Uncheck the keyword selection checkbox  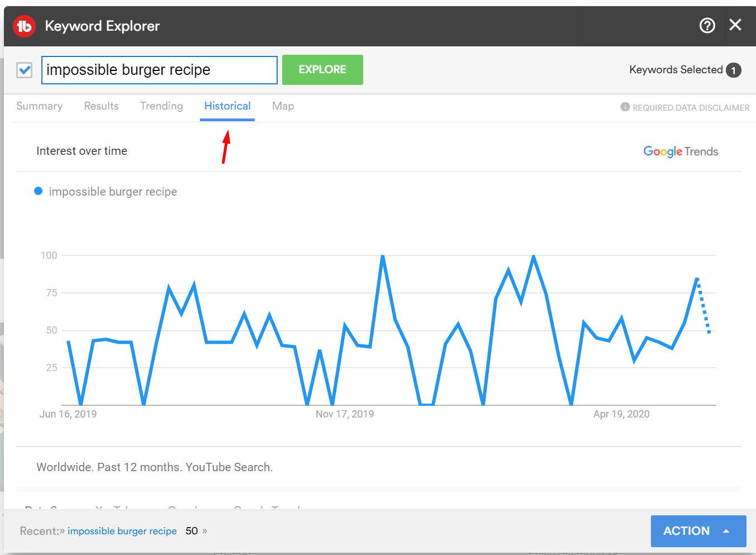point(25,70)
